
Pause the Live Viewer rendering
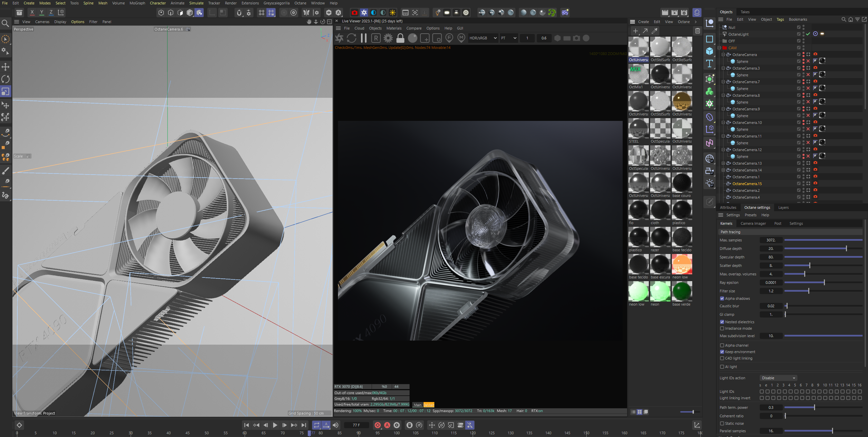click(x=363, y=38)
